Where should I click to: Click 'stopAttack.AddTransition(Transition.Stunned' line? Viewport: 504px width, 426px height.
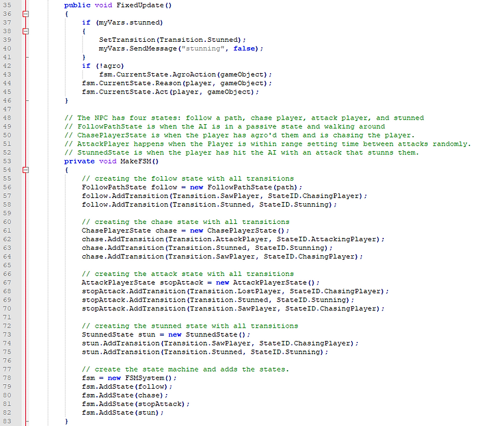[x=218, y=300]
